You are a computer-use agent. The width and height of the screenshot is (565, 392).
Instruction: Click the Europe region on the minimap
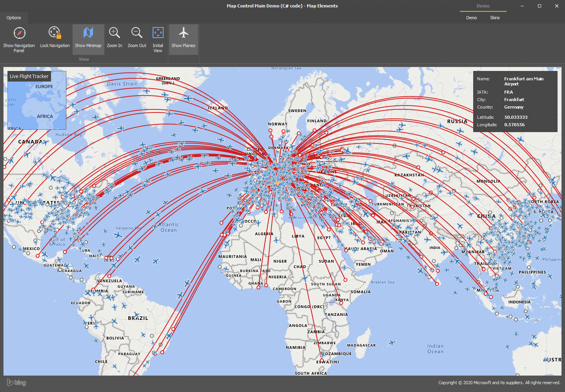tap(44, 86)
